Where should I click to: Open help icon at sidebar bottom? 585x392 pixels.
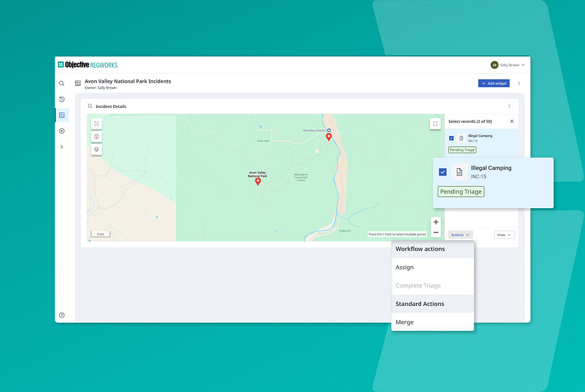click(x=62, y=315)
